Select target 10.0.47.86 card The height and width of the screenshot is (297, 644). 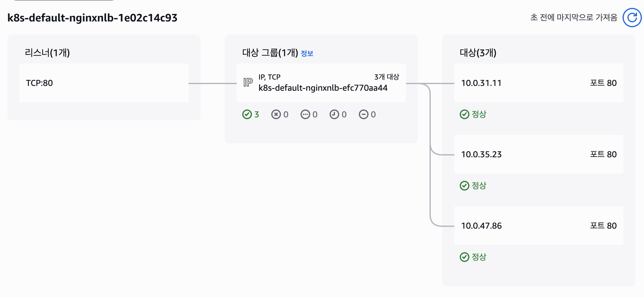[538, 226]
